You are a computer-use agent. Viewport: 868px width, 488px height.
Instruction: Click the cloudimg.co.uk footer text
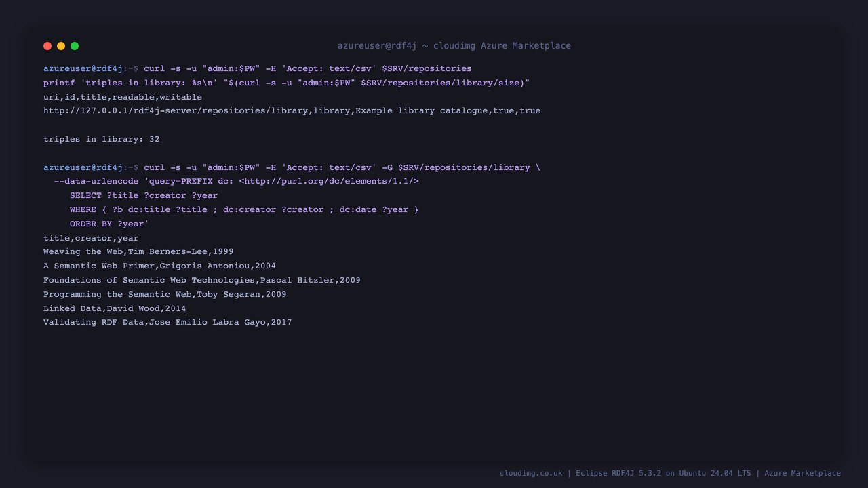pyautogui.click(x=531, y=473)
